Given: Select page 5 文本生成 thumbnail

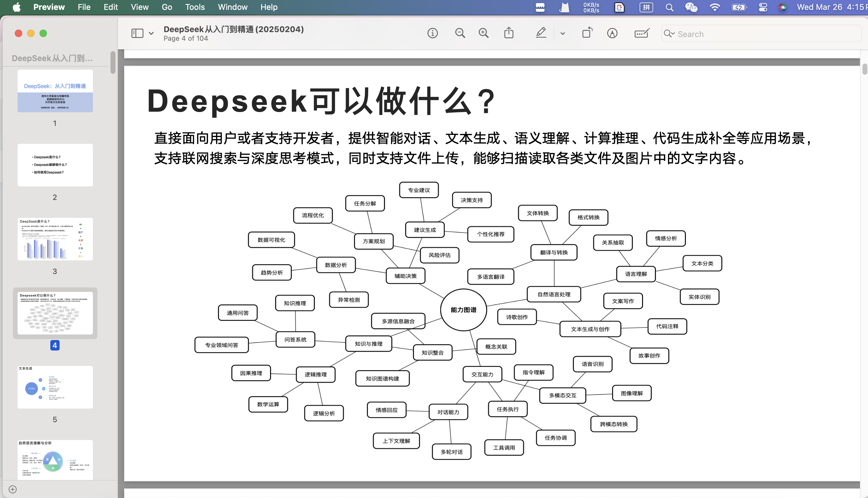Looking at the screenshot, I should pos(55,387).
